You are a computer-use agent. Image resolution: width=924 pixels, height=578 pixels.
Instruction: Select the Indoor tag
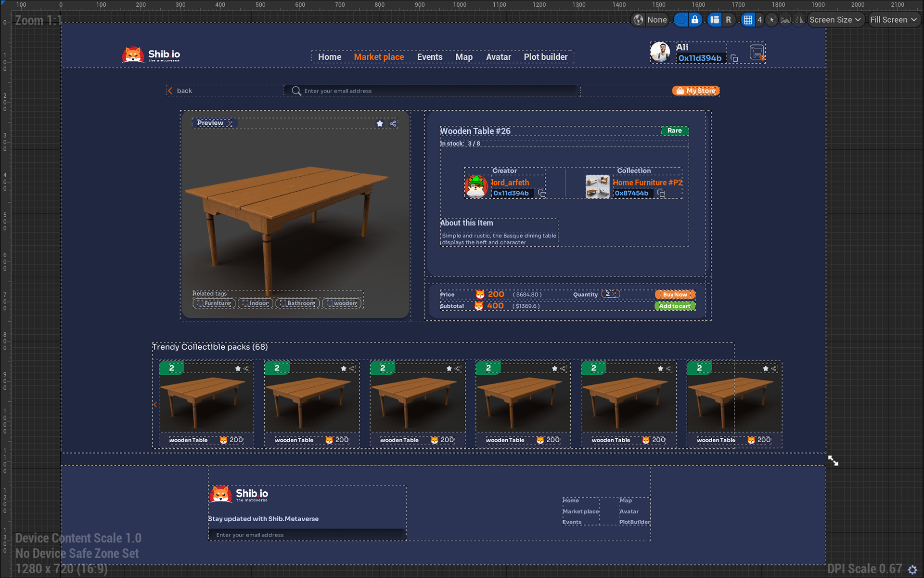[x=256, y=303]
